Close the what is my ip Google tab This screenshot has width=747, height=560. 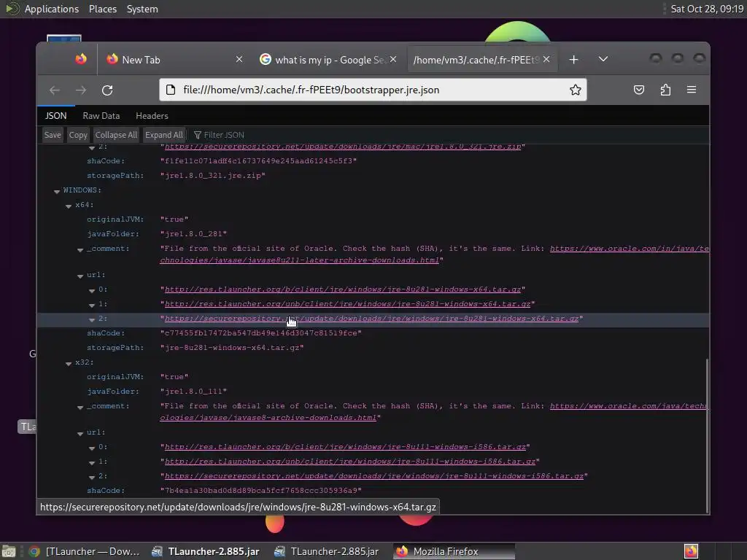(x=393, y=59)
